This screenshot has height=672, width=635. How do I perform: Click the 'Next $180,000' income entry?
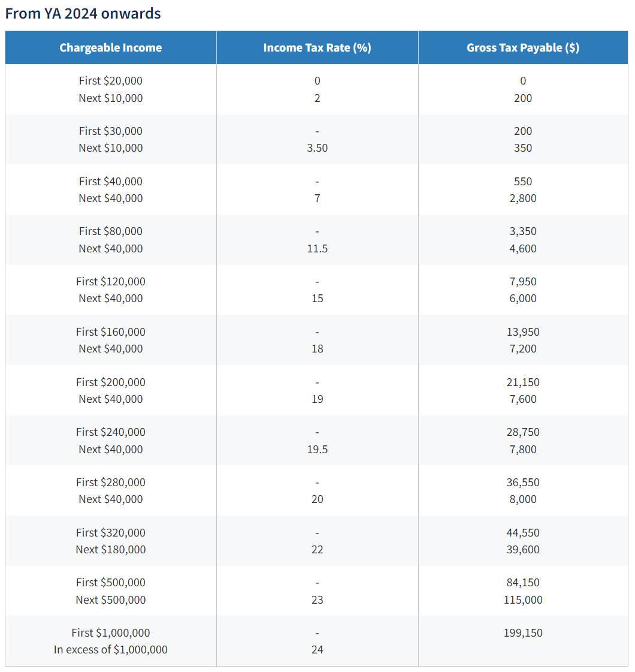(111, 550)
